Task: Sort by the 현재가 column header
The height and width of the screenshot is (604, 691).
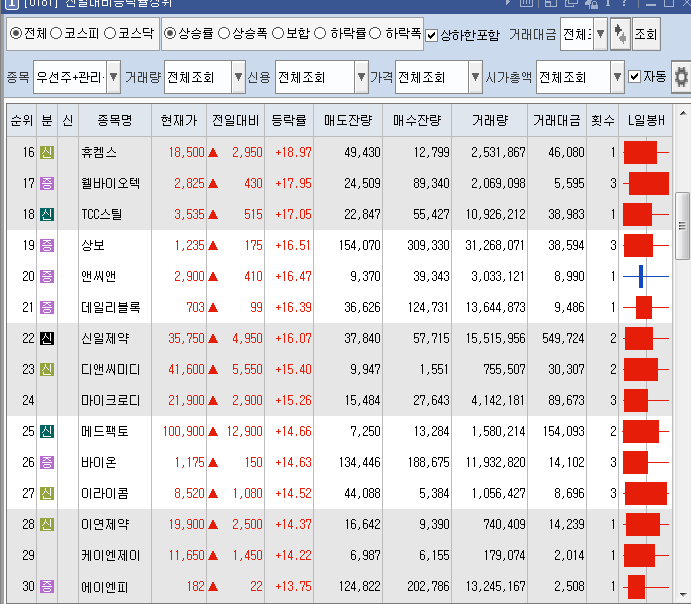Action: [178, 120]
